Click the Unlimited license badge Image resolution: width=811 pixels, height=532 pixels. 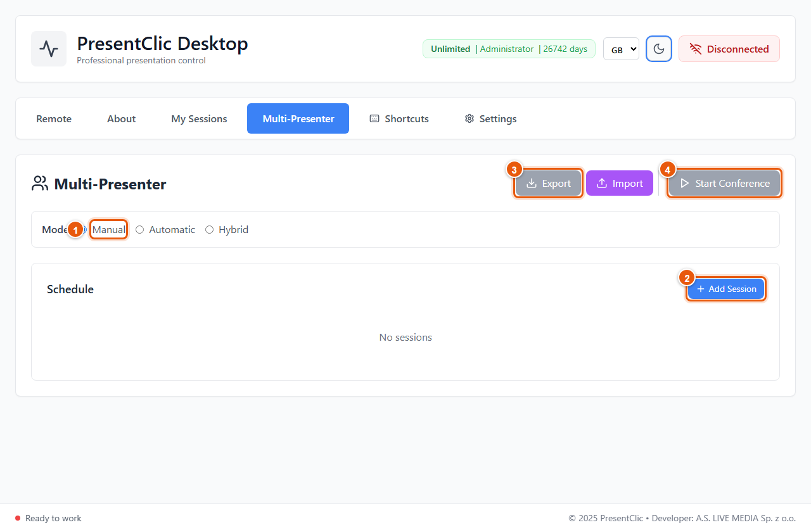(509, 49)
